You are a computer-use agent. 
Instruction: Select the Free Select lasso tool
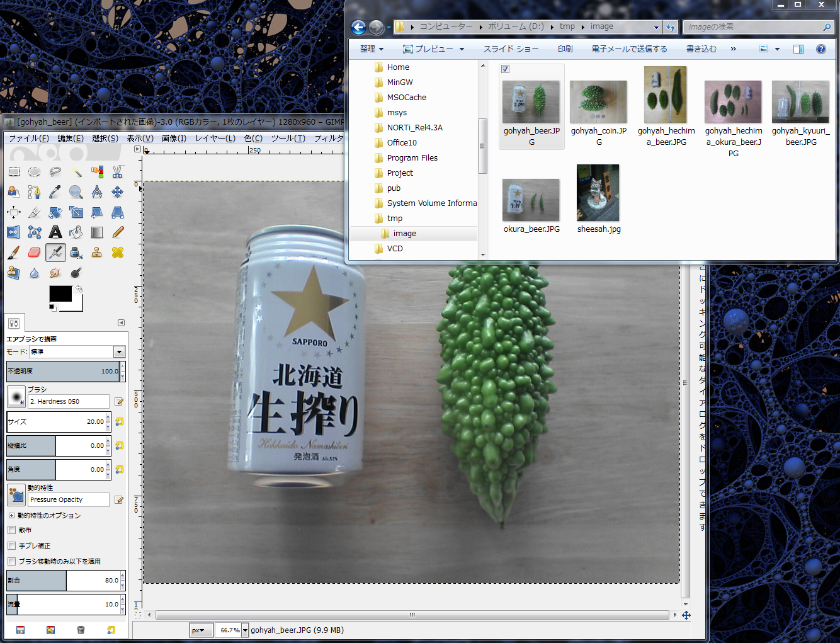55,171
